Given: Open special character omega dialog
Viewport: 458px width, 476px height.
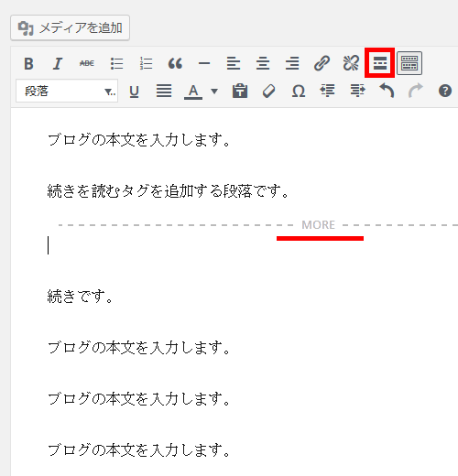Looking at the screenshot, I should tap(299, 91).
